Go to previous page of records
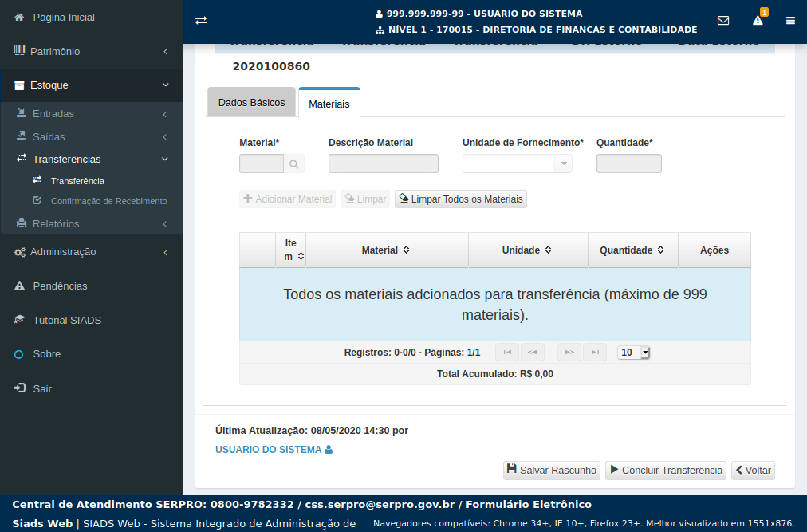 tap(532, 353)
